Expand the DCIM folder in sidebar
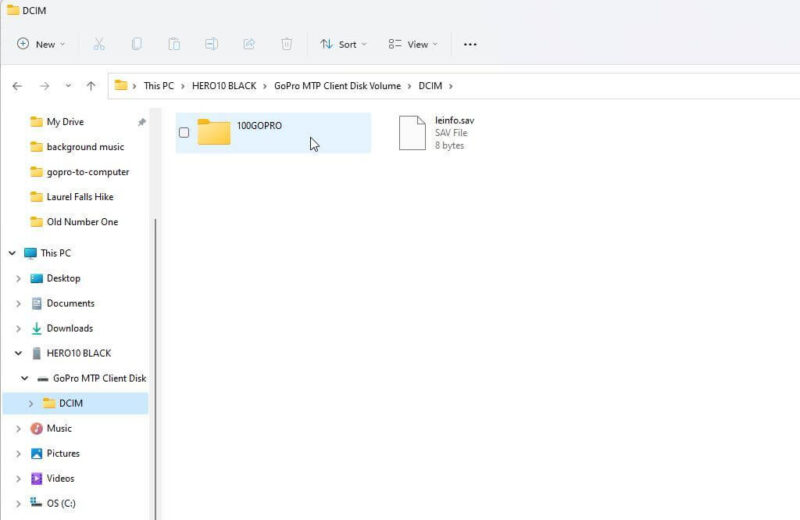This screenshot has height=520, width=800. 31,404
